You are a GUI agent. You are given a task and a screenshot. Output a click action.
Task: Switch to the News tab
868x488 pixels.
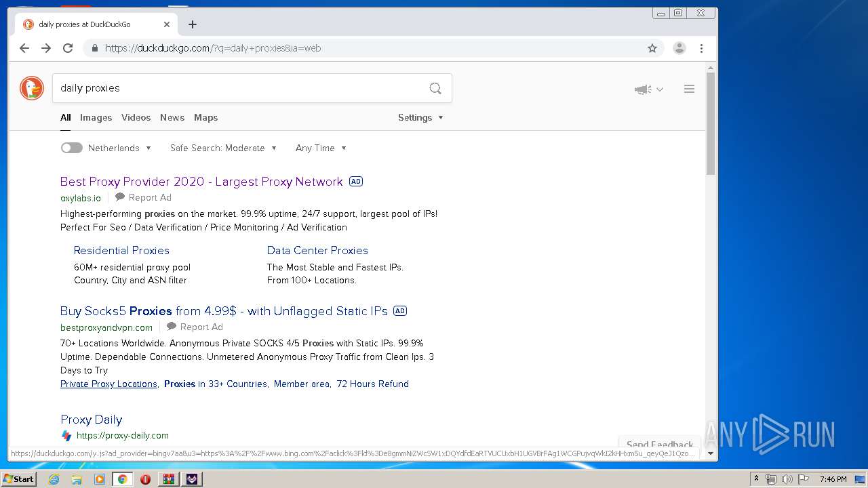[172, 117]
